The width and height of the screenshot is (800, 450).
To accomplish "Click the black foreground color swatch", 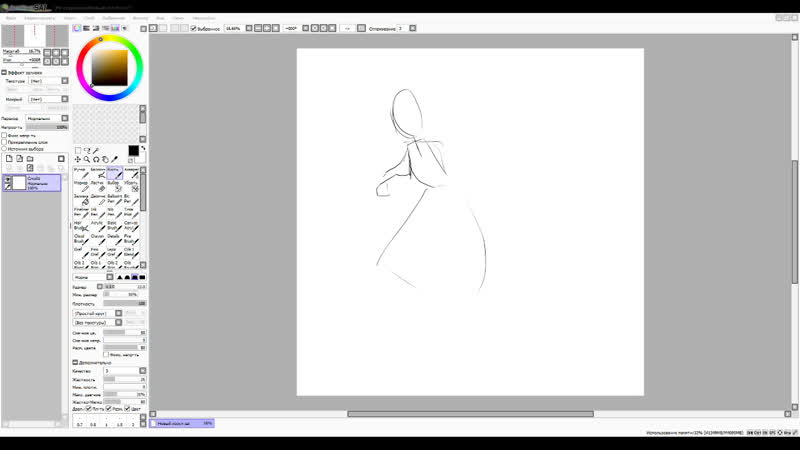I will click(134, 151).
